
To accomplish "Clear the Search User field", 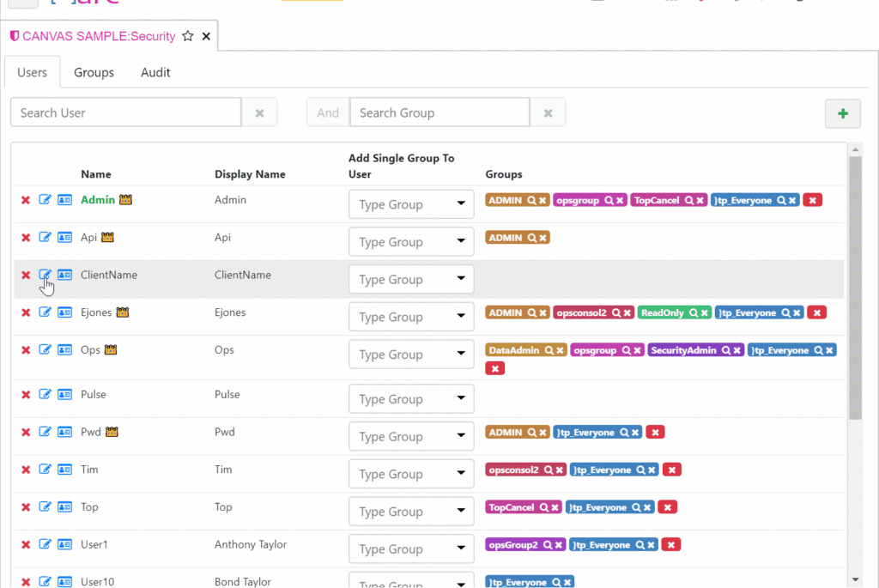I will [x=259, y=112].
